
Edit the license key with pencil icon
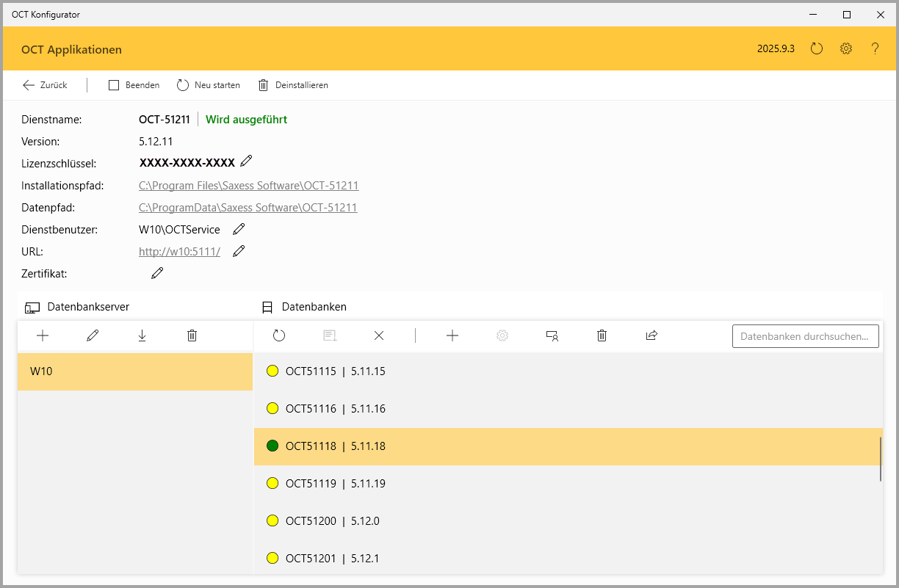246,161
